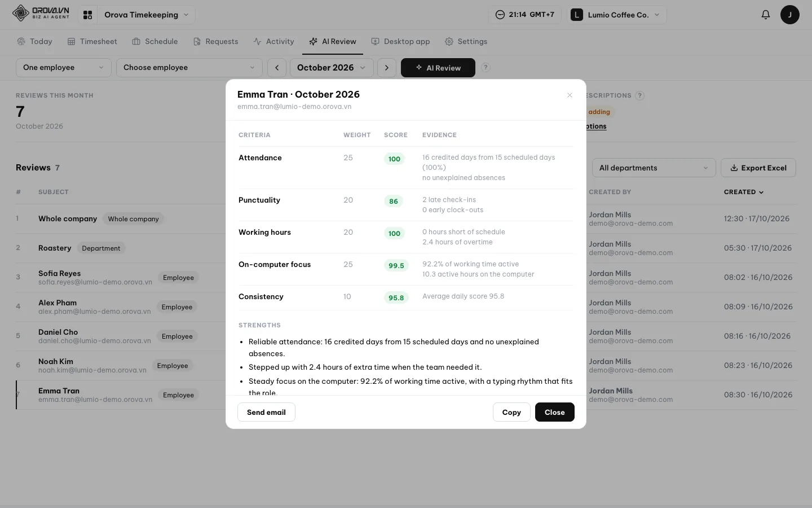Click the 08:30 · 16/10/2026 timestamp

(758, 395)
